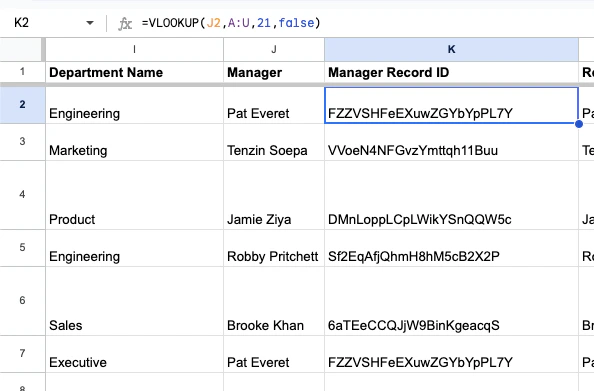Select the Executive cell
This screenshot has height=391, width=594.
point(134,354)
